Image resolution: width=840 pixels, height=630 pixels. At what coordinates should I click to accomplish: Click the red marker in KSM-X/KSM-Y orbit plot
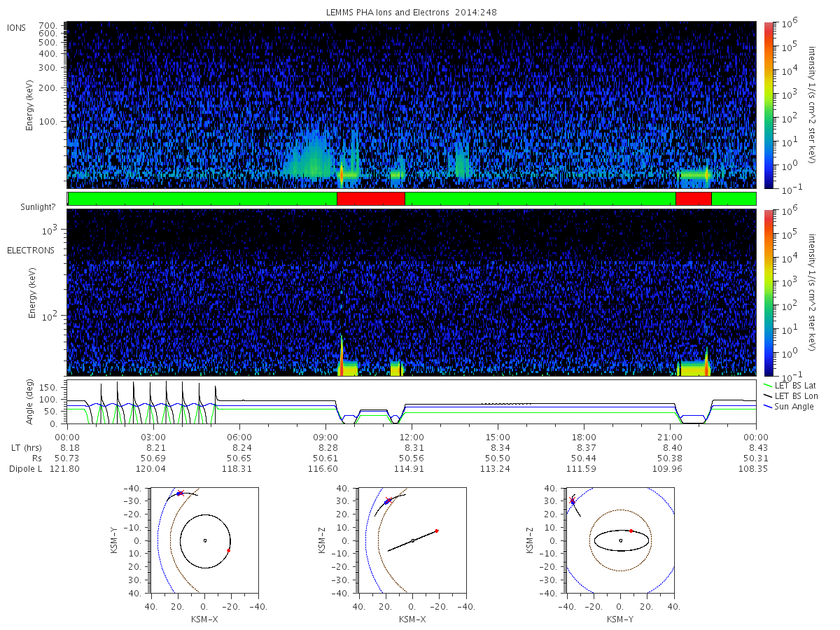pos(228,551)
